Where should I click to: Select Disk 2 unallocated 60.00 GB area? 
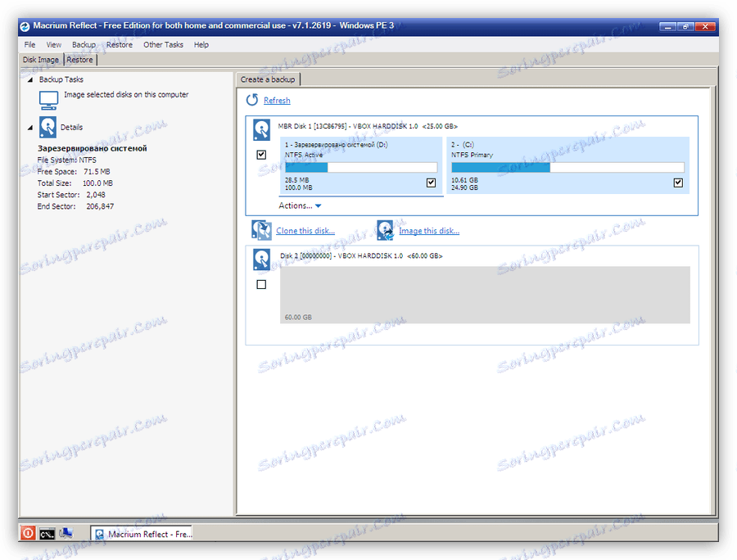pos(485,295)
